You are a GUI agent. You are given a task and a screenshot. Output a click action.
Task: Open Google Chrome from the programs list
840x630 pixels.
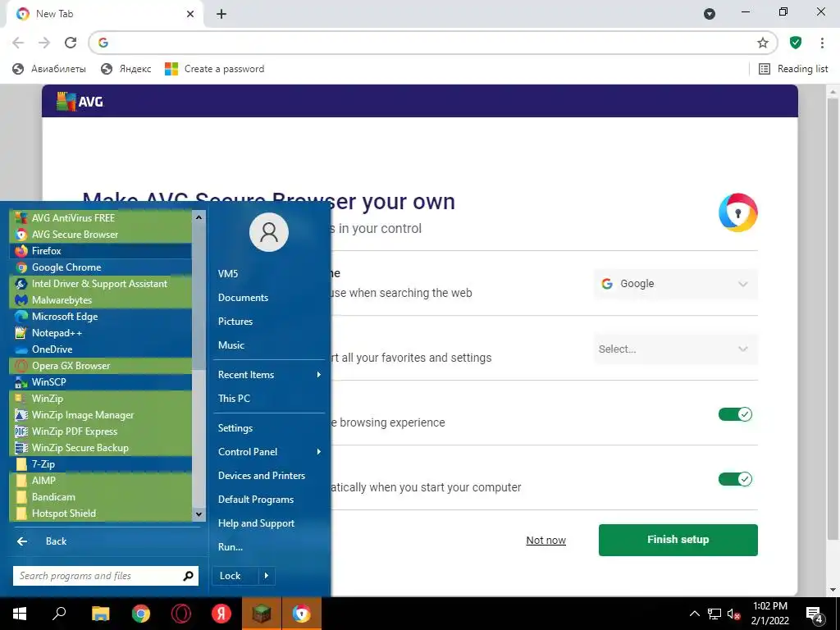tap(101, 267)
